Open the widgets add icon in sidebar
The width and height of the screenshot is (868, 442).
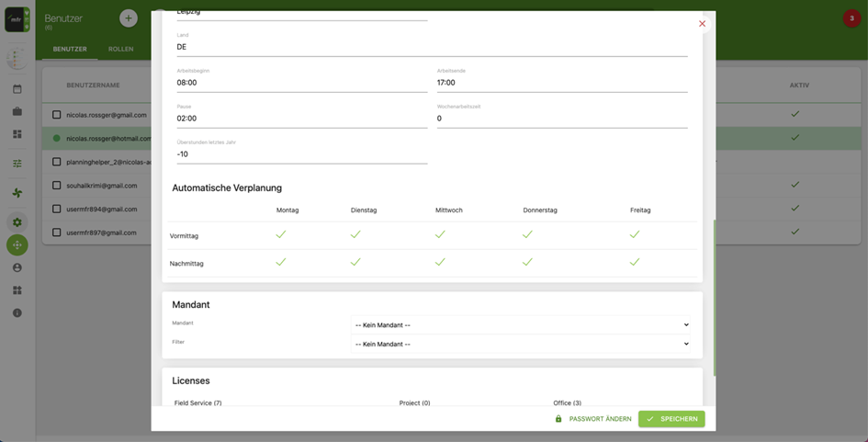click(17, 290)
